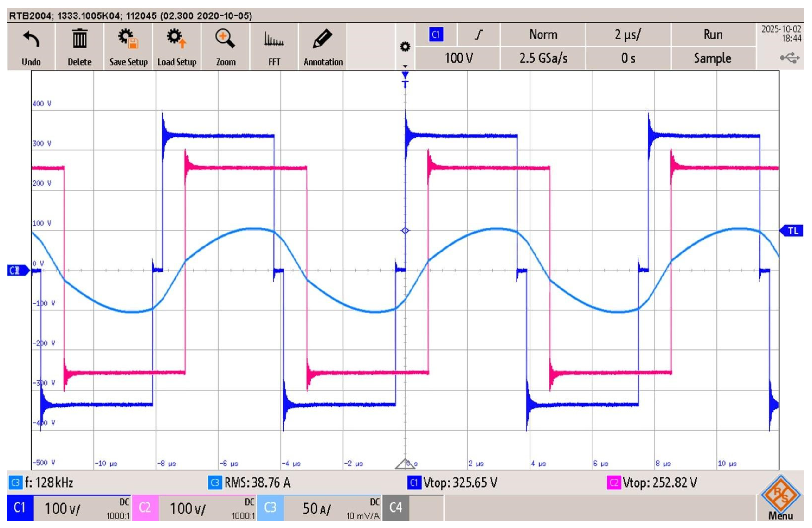
Task: Open the 2 µs/ timebase setting
Action: tap(628, 35)
